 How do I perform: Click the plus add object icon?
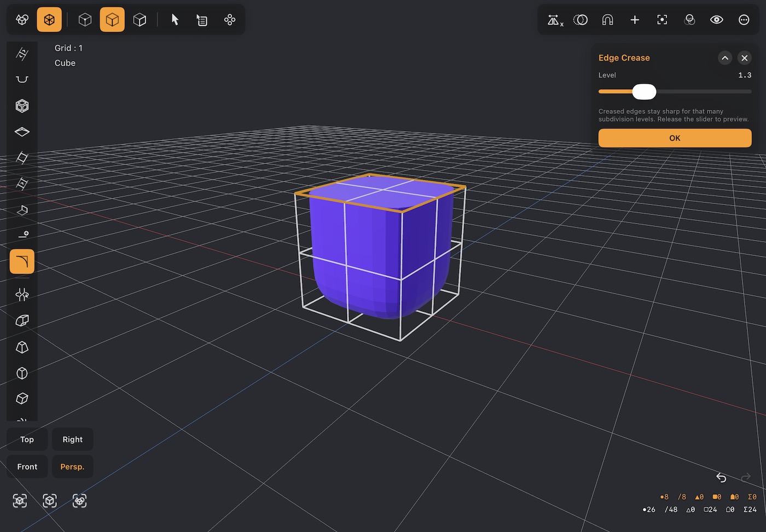click(635, 20)
